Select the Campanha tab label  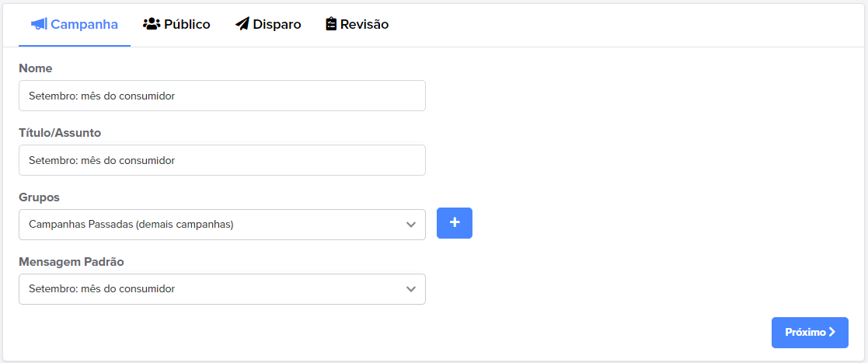coord(84,24)
